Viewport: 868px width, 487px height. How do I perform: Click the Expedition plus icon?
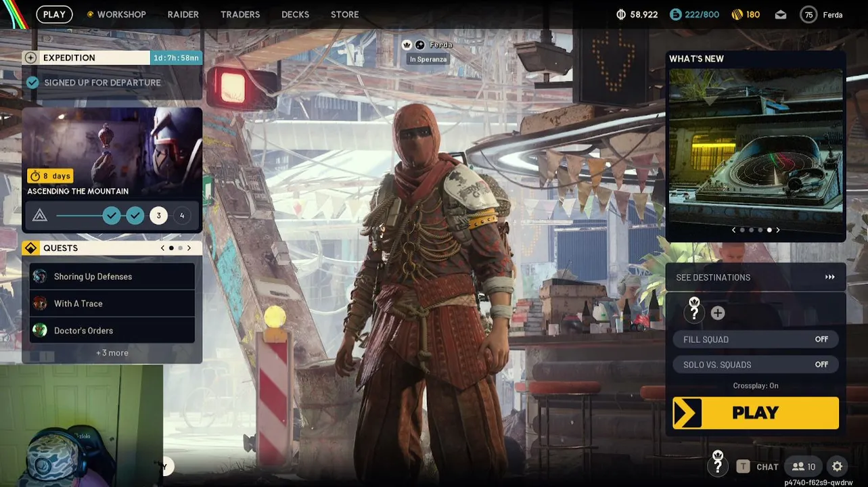click(30, 57)
